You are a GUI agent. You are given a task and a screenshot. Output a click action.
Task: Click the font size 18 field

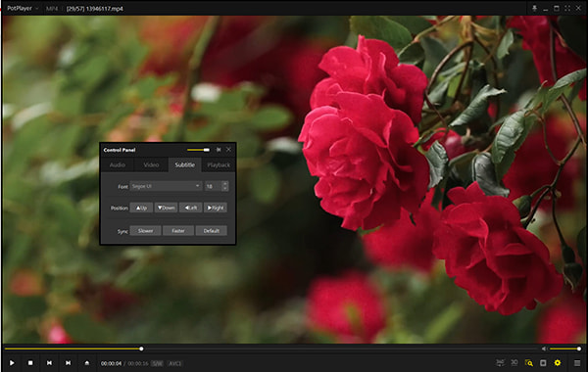(213, 186)
